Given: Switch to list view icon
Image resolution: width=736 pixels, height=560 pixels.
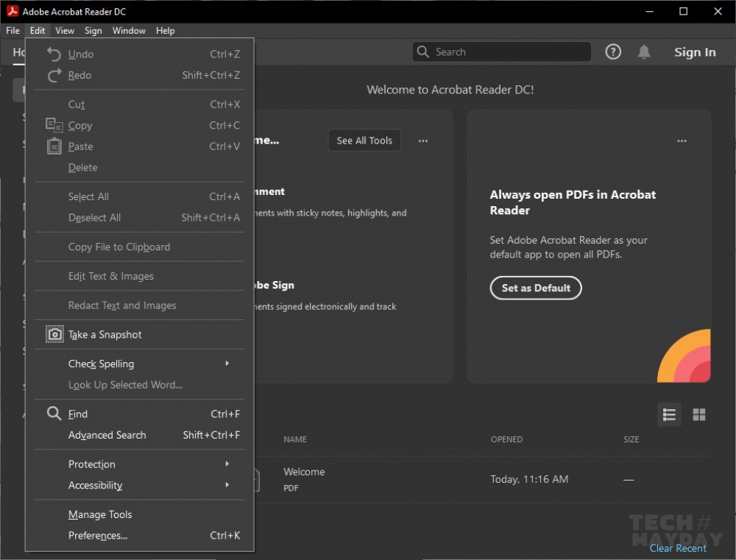Looking at the screenshot, I should (669, 414).
